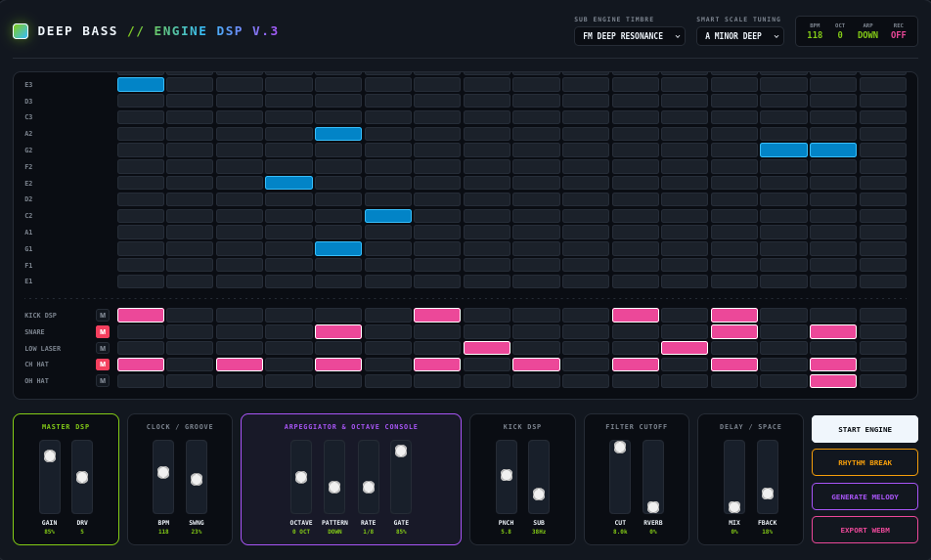Click the green gradient logo square
The width and height of the screenshot is (931, 560).
[21, 31]
